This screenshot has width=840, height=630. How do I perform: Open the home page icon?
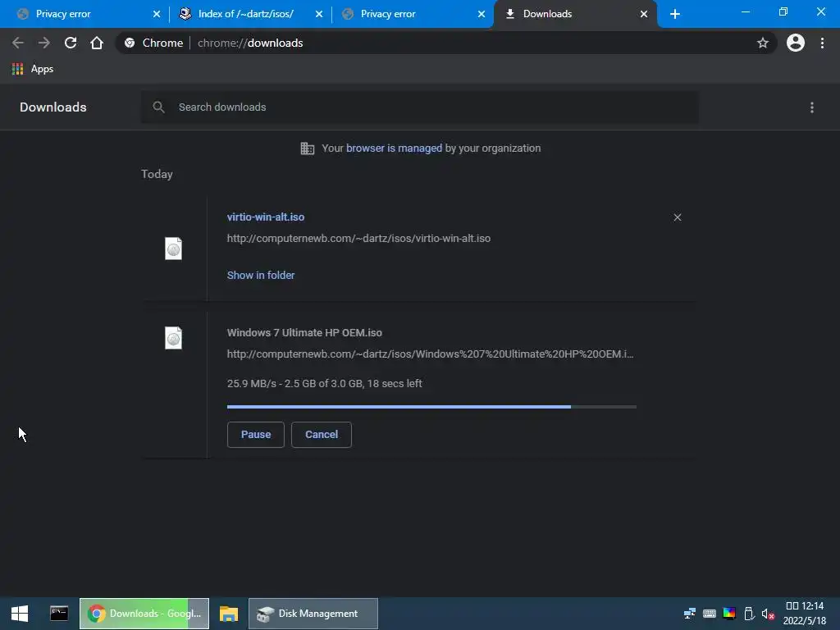click(97, 43)
